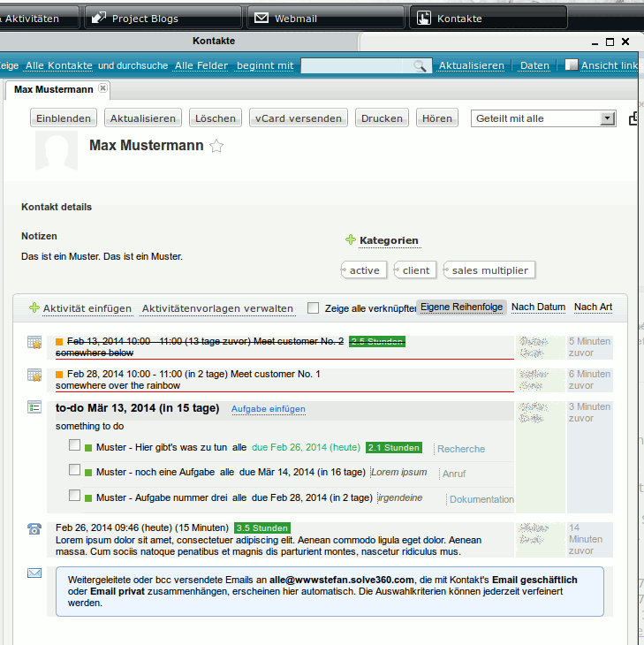
Task: Click the phone call activity icon
Action: [x=34, y=528]
